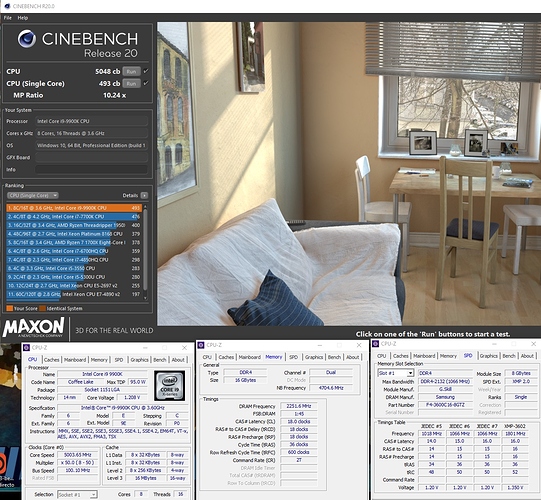The image size is (541, 500).
Task: Open SPD tab in middle CPU-Z window
Action: click(x=293, y=357)
